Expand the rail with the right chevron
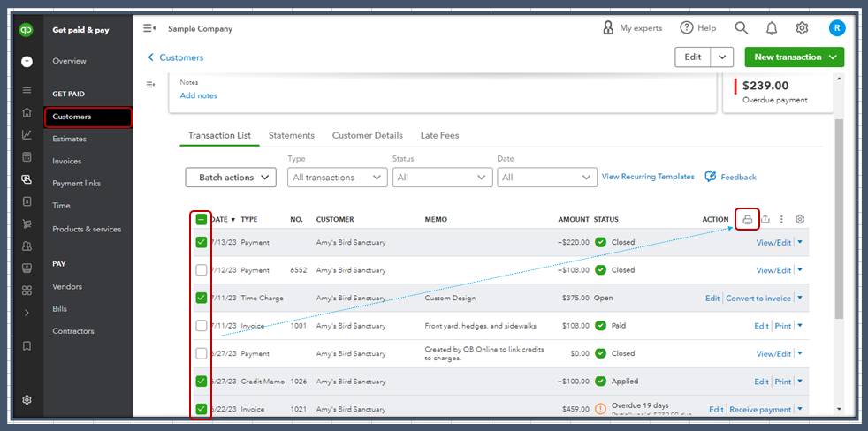 (x=27, y=313)
